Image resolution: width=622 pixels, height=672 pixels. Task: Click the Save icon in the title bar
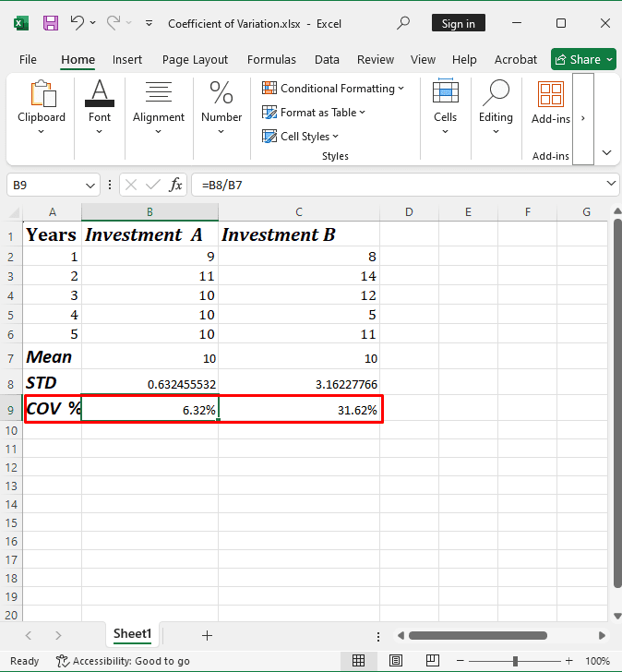pyautogui.click(x=50, y=23)
